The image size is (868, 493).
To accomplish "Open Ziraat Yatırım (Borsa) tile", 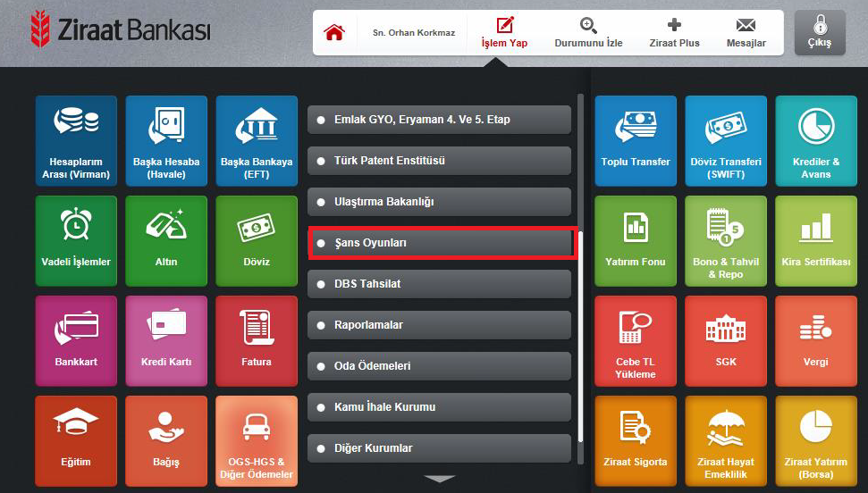I will point(816,441).
